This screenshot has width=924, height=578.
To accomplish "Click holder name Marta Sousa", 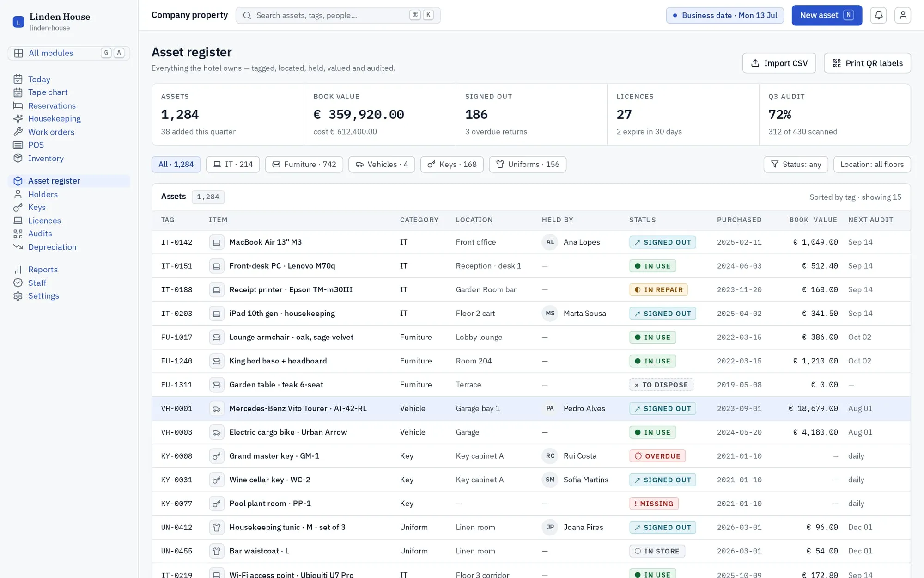I will coord(584,314).
